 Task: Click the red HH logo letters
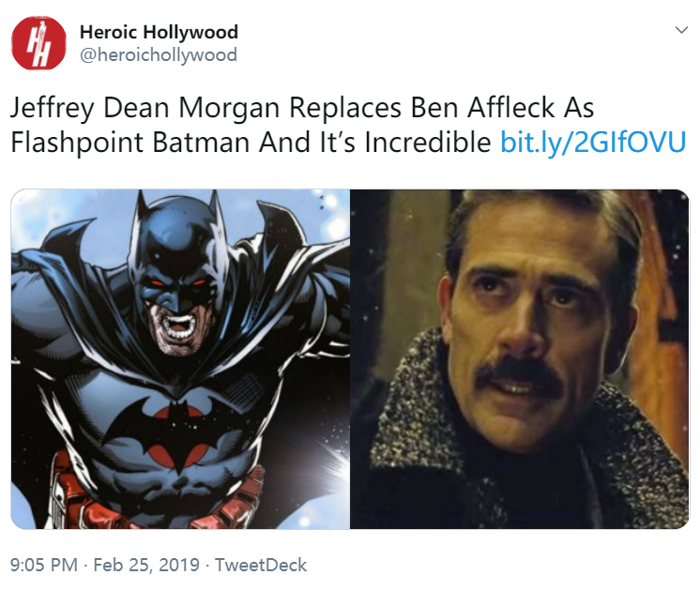pyautogui.click(x=38, y=43)
